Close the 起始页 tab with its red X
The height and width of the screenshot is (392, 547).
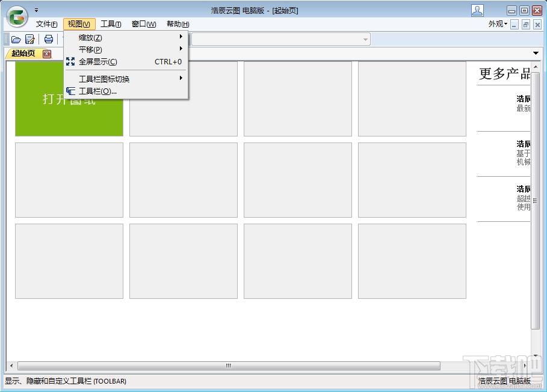click(x=47, y=54)
